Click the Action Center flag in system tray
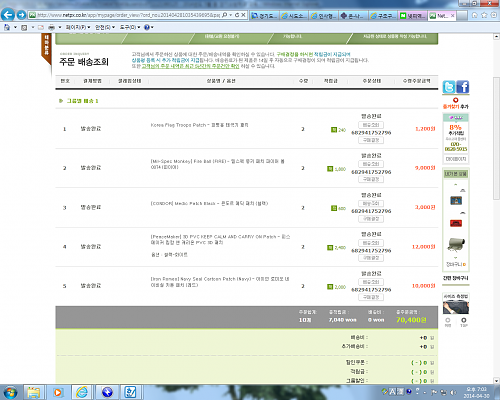The width and height of the screenshot is (500, 400). (x=434, y=392)
